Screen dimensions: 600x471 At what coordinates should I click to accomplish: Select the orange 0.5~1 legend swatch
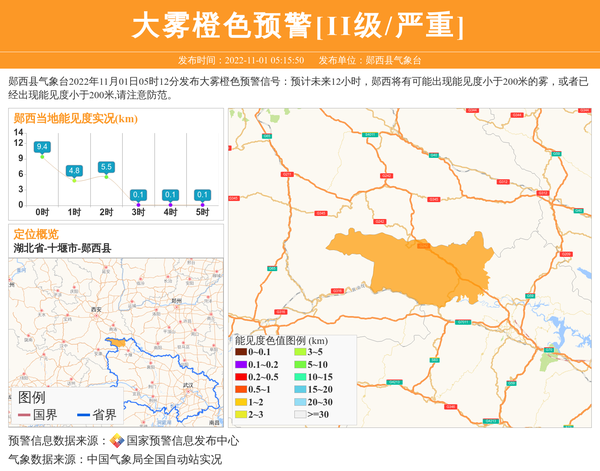(241, 389)
